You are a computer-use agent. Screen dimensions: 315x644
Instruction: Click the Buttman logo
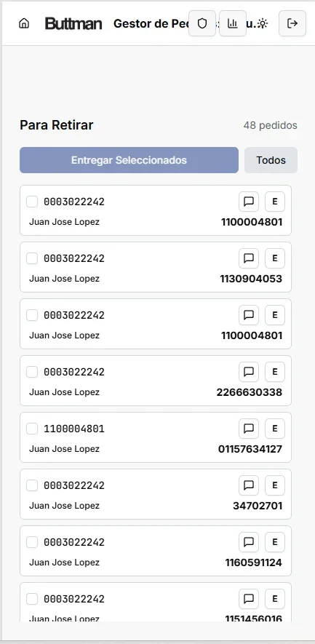(x=73, y=23)
